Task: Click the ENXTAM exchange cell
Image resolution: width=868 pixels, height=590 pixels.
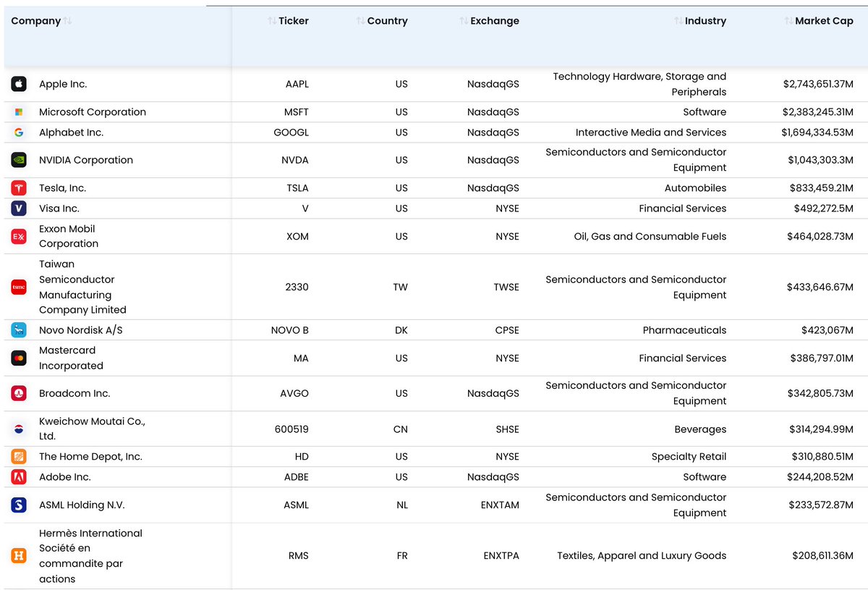Action: (501, 505)
